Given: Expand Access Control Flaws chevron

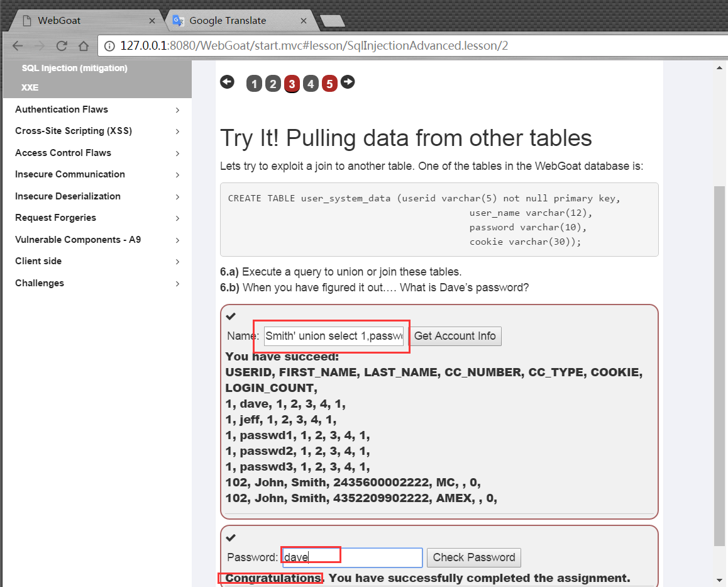Looking at the screenshot, I should tap(177, 154).
